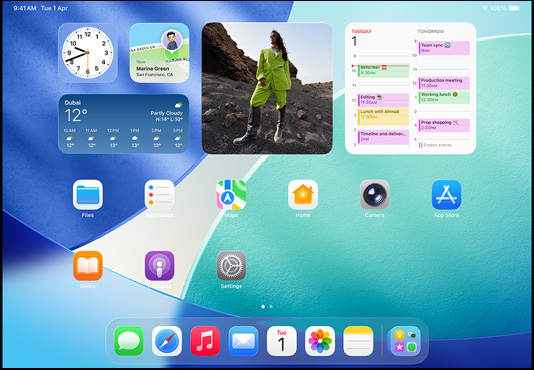Launch the Maps app

coord(231,195)
